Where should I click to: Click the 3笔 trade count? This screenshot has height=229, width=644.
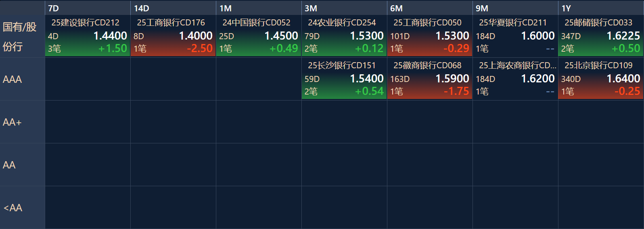54,49
